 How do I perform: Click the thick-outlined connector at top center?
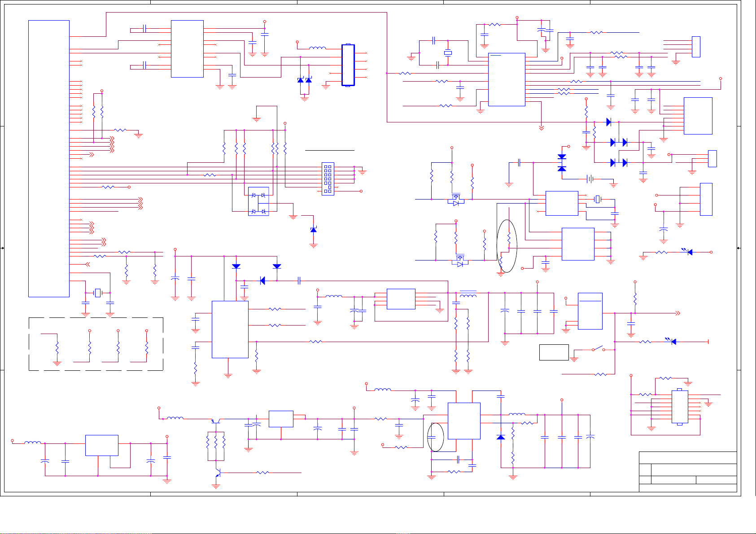pos(348,65)
